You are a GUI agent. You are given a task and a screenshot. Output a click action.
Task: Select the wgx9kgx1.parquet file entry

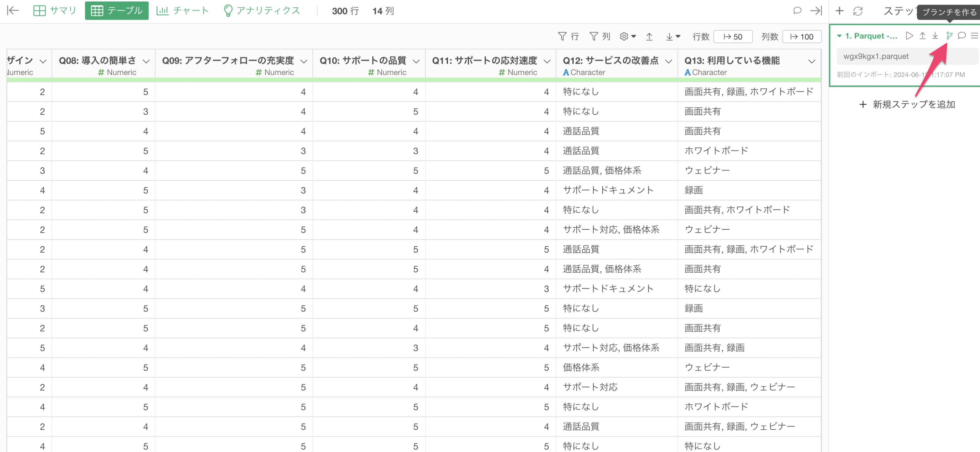[907, 56]
